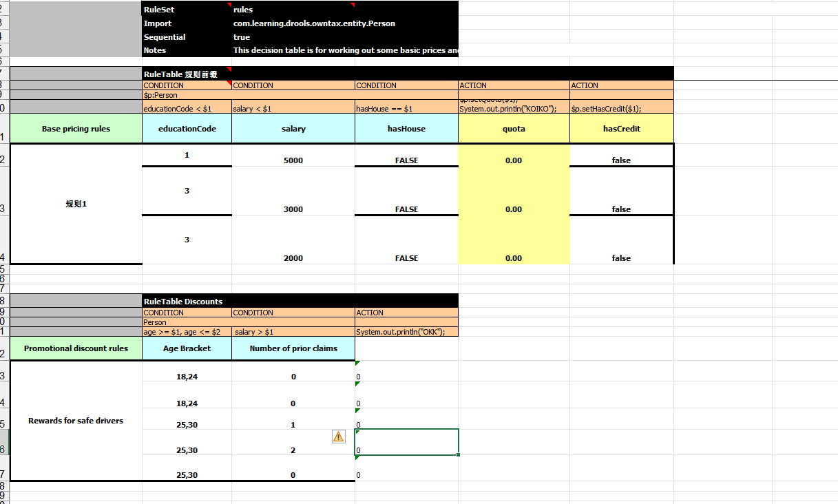Select the 'salary > $1' condition cell
The image size is (838, 504).
click(x=293, y=332)
